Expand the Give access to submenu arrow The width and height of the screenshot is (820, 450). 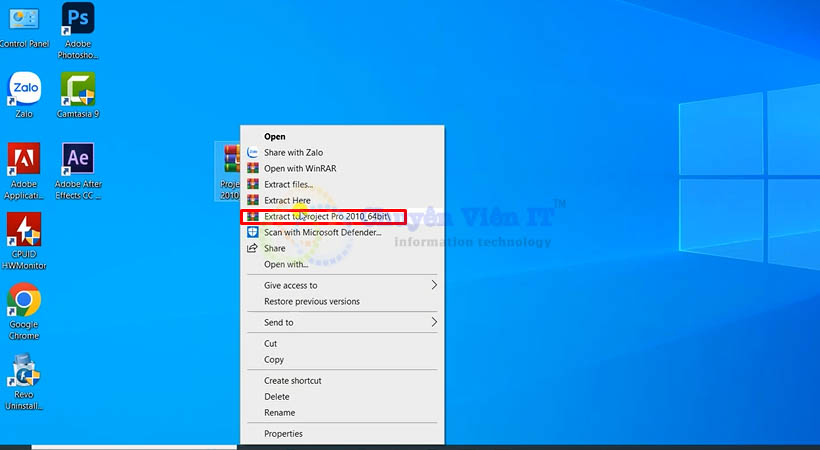[x=434, y=285]
